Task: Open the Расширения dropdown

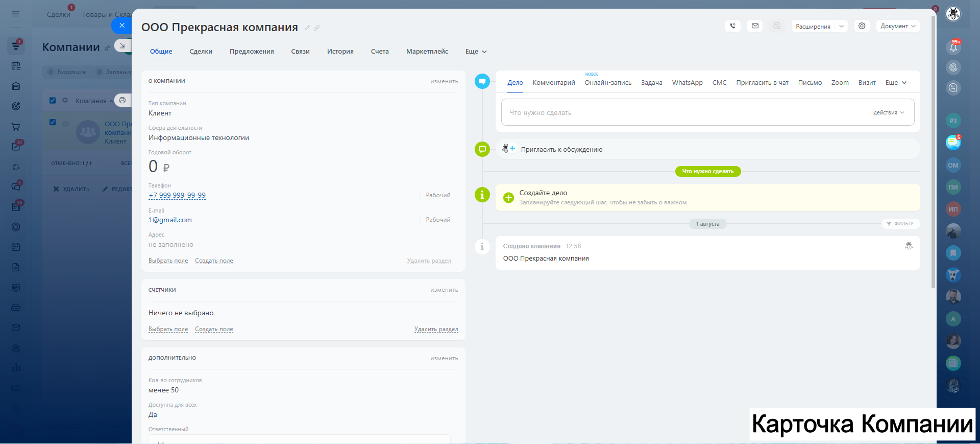Action: click(x=819, y=26)
